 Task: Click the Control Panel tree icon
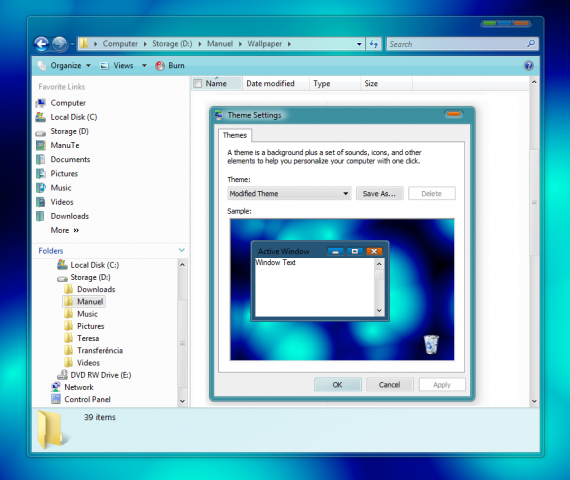(56, 399)
